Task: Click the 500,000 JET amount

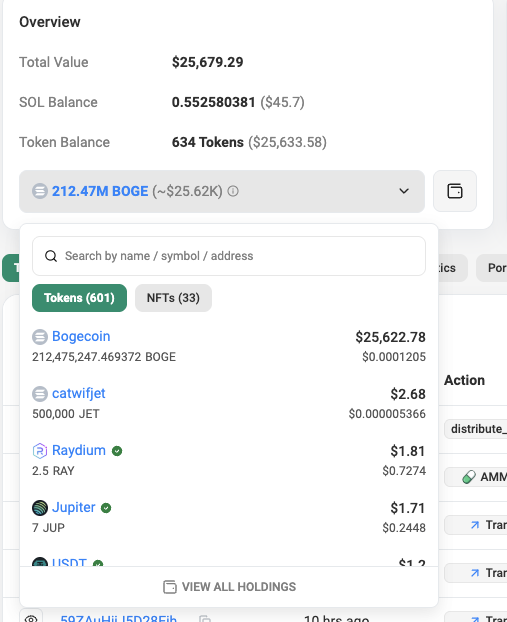Action: (65, 414)
